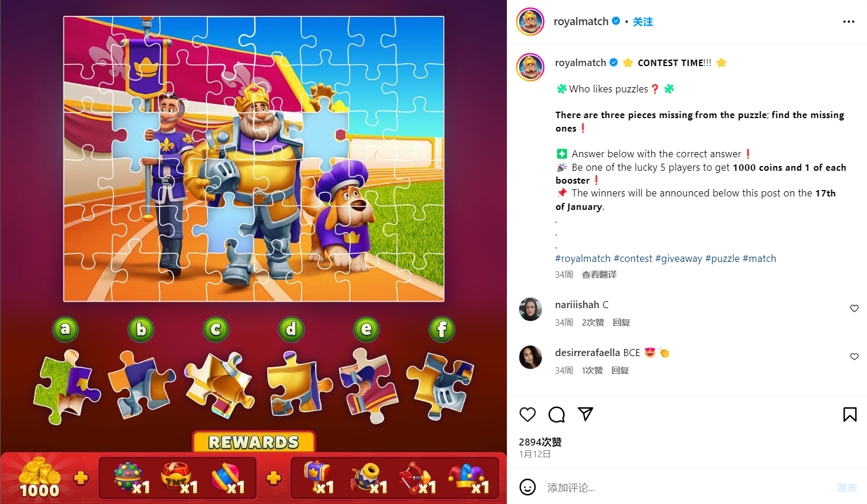The width and height of the screenshot is (867, 504).
Task: Like the post with the heart icon
Action: pos(527,415)
